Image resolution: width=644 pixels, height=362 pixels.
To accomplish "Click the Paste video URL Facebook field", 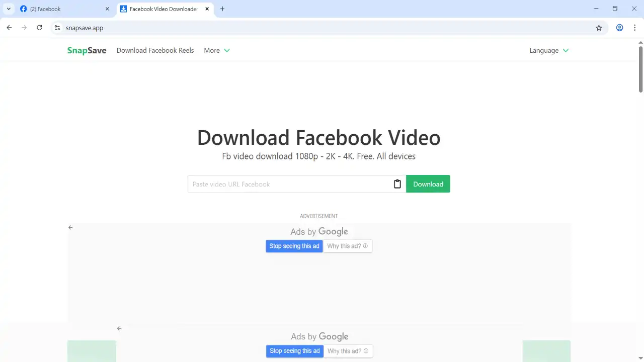I will [x=289, y=184].
